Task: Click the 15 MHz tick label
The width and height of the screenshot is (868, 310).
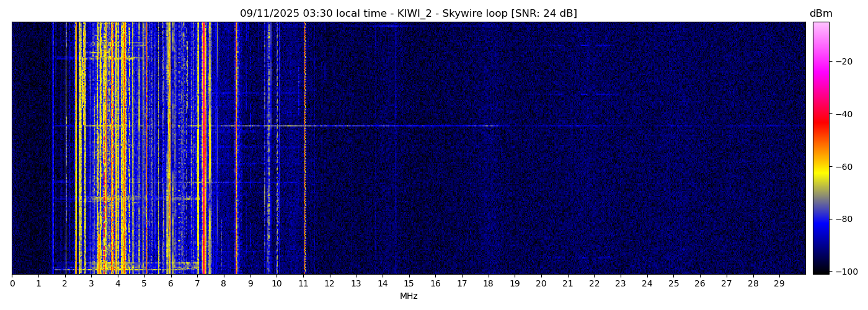Action: (x=409, y=283)
